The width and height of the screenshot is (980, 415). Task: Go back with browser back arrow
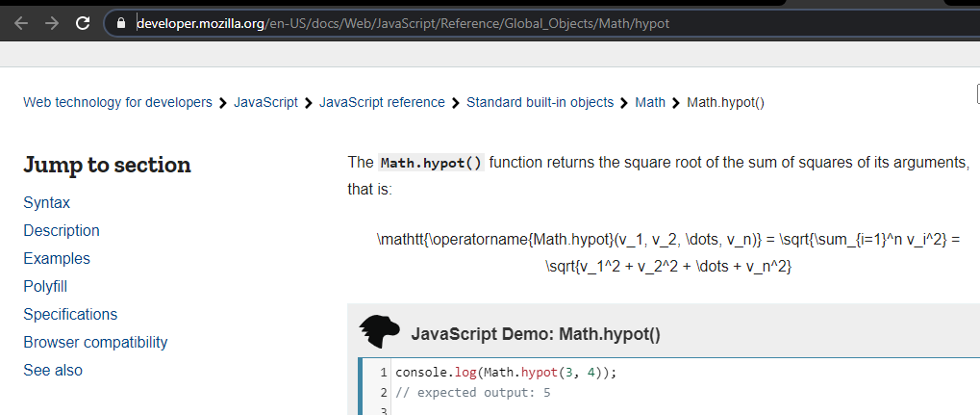pos(21,24)
